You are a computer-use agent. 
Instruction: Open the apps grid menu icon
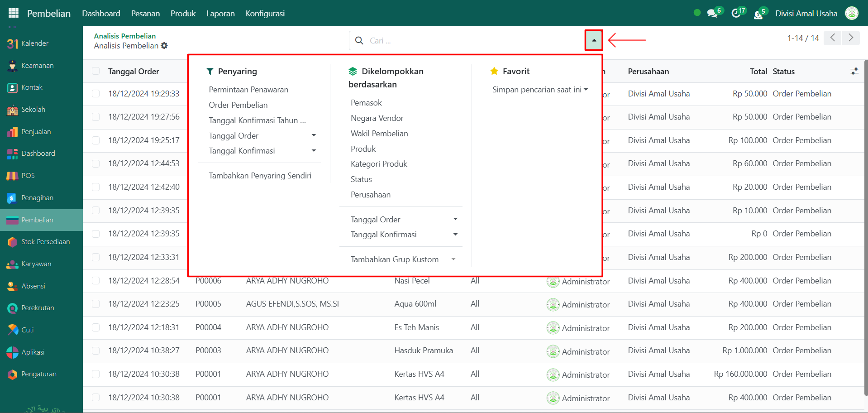(x=14, y=13)
